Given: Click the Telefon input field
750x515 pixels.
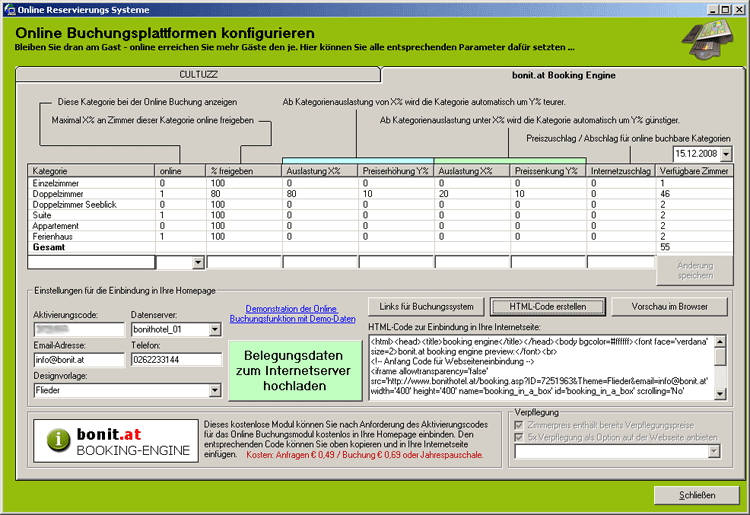Looking at the screenshot, I should click(x=176, y=360).
